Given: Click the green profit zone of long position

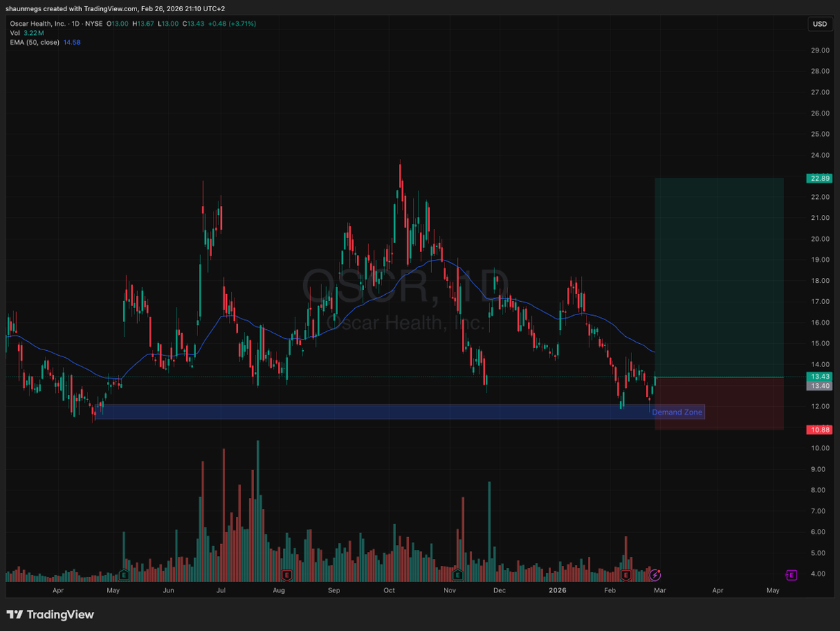Looking at the screenshot, I should 719,277.
